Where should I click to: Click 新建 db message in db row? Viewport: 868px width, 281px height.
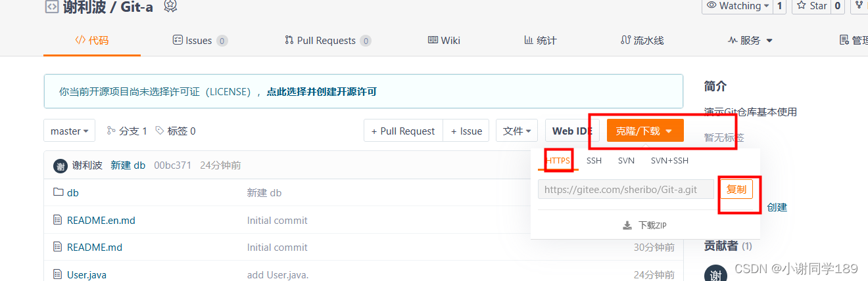[x=264, y=193]
